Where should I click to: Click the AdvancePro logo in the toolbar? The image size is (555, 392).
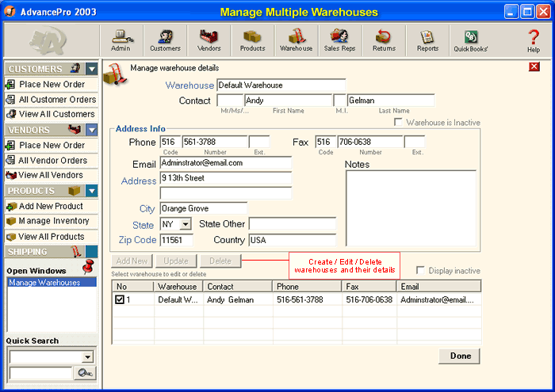click(48, 41)
